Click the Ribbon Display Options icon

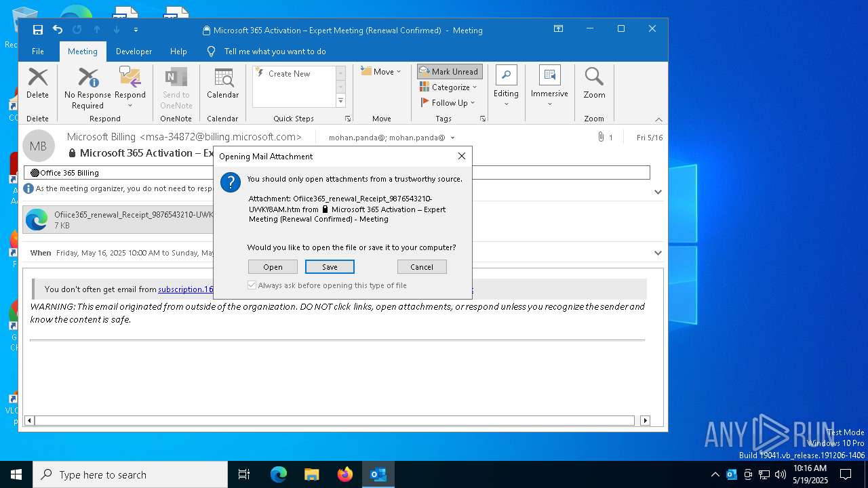558,29
